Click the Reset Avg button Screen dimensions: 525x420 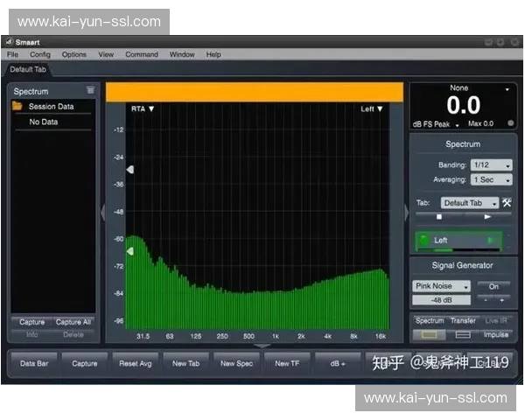pos(136,363)
